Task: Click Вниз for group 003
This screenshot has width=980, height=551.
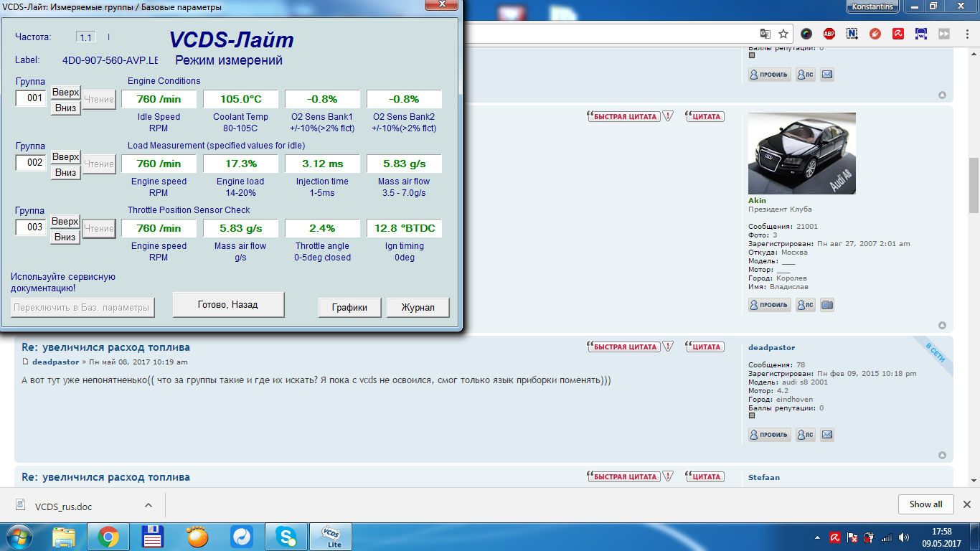Action: pos(65,237)
